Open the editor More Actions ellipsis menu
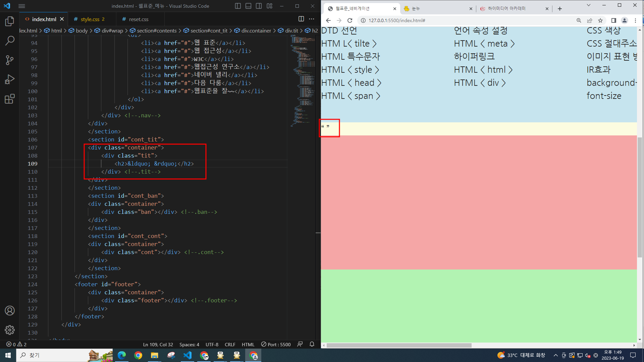Viewport: 644px width, 362px height. (x=312, y=19)
